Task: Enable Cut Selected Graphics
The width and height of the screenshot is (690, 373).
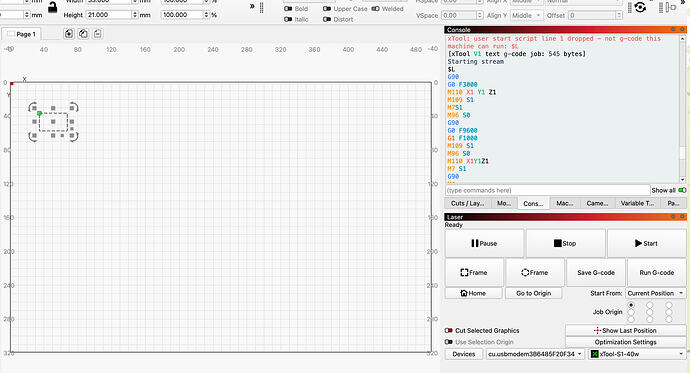Action: pos(448,330)
